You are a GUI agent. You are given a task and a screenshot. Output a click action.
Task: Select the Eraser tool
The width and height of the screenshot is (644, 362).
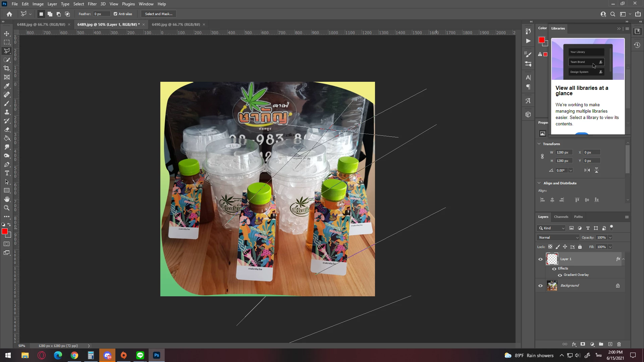point(7,129)
